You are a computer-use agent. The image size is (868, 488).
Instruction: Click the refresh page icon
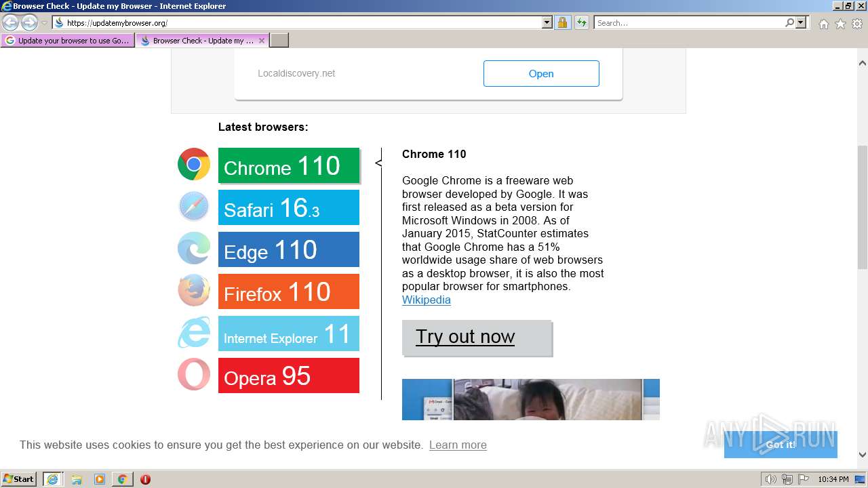tap(581, 22)
